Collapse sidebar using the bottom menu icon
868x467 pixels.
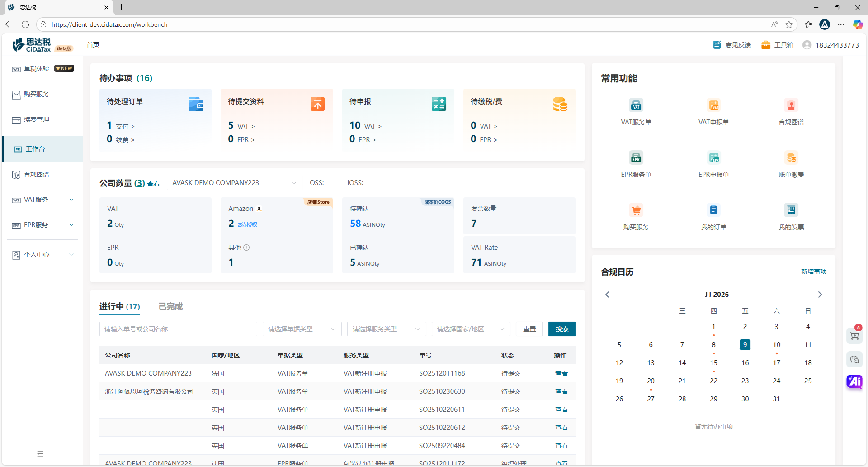pos(40,454)
